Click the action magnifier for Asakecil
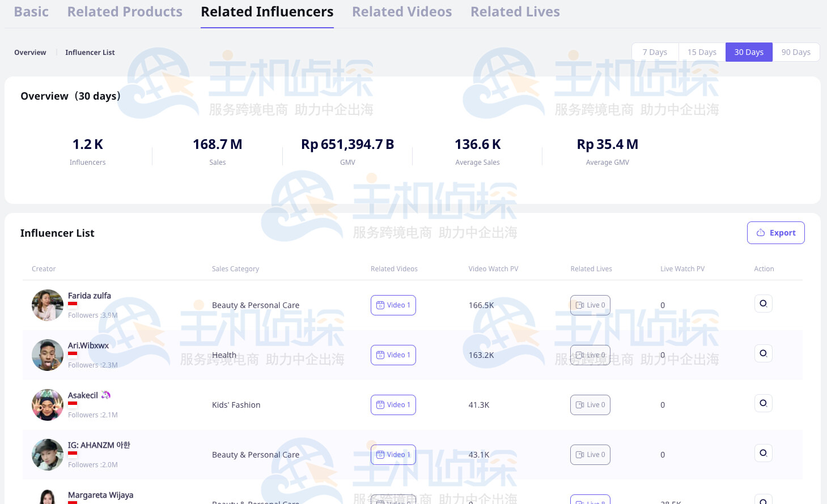 pyautogui.click(x=763, y=403)
